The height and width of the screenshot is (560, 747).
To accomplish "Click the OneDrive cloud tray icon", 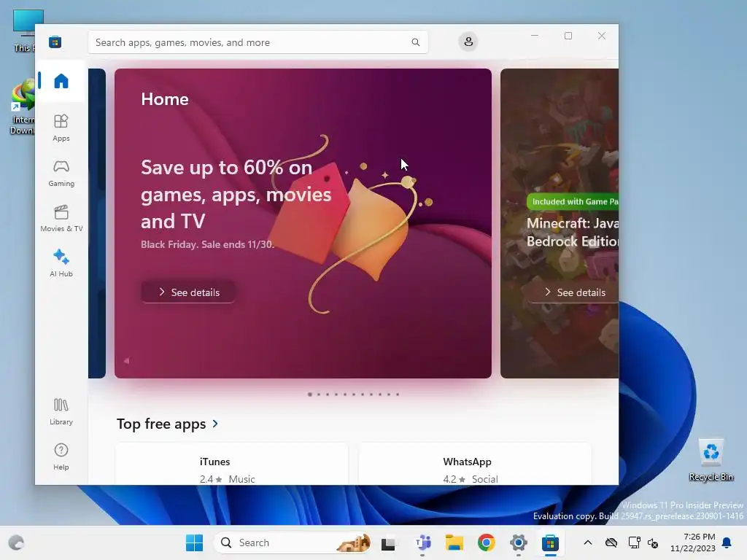I will pos(611,542).
